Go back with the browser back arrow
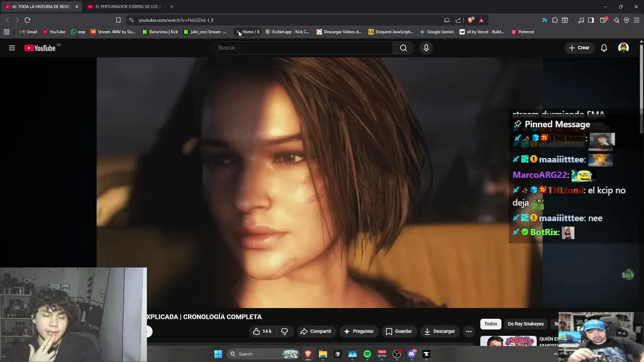Viewport: 644px width, 362px height. 7,20
